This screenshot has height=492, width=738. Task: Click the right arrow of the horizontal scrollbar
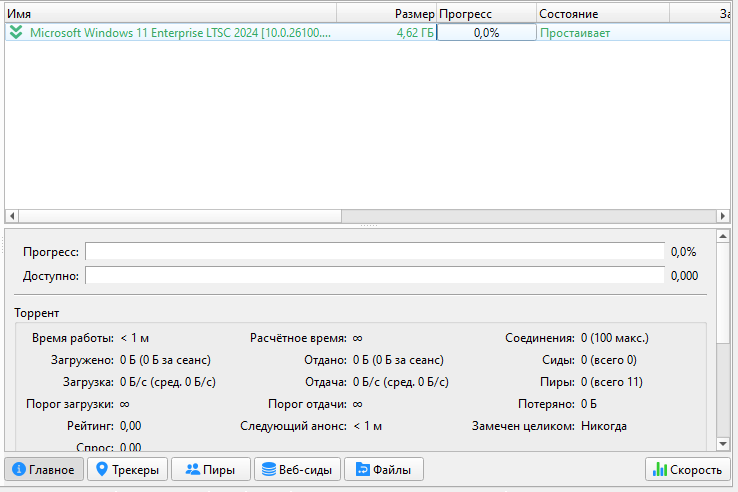pyautogui.click(x=723, y=216)
